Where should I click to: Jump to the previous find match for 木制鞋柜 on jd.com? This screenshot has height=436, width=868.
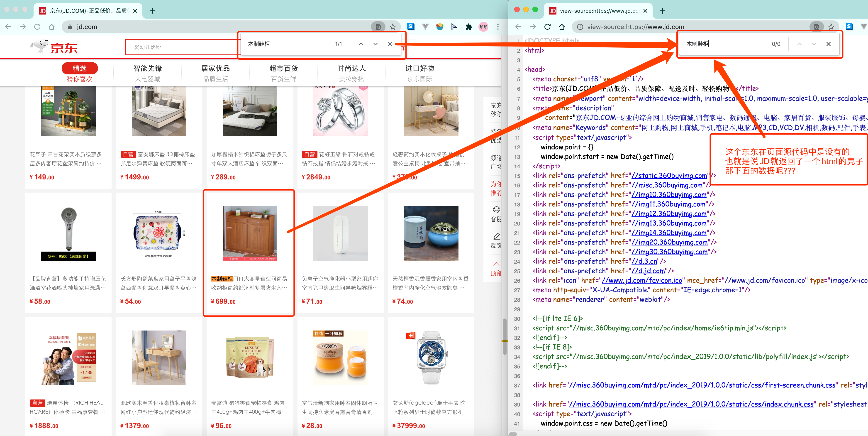point(361,44)
